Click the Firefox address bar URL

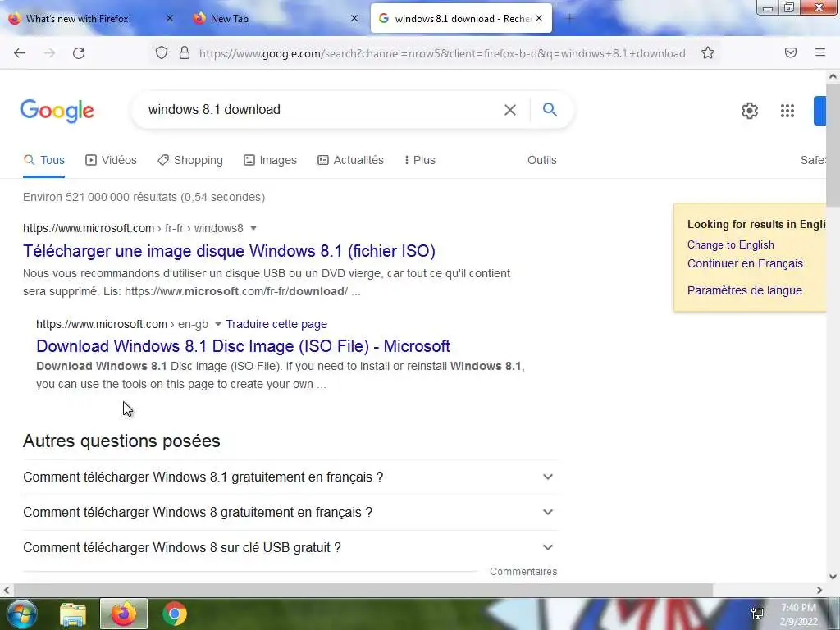click(x=442, y=53)
